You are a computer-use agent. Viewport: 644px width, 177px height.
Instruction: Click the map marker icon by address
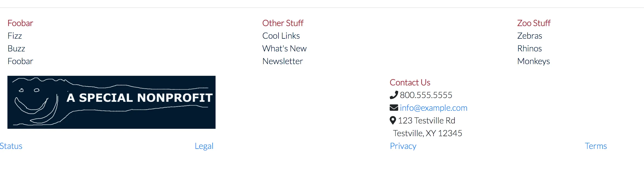point(393,120)
